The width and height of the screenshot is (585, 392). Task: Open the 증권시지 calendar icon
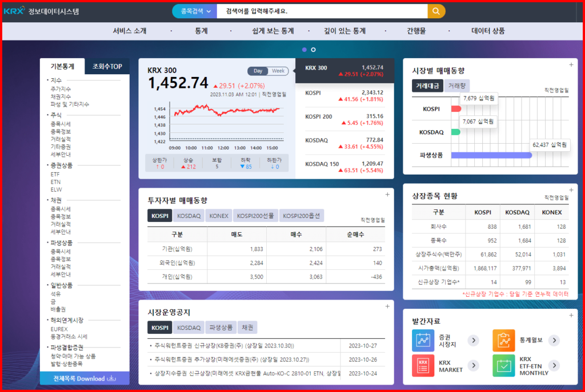click(423, 340)
